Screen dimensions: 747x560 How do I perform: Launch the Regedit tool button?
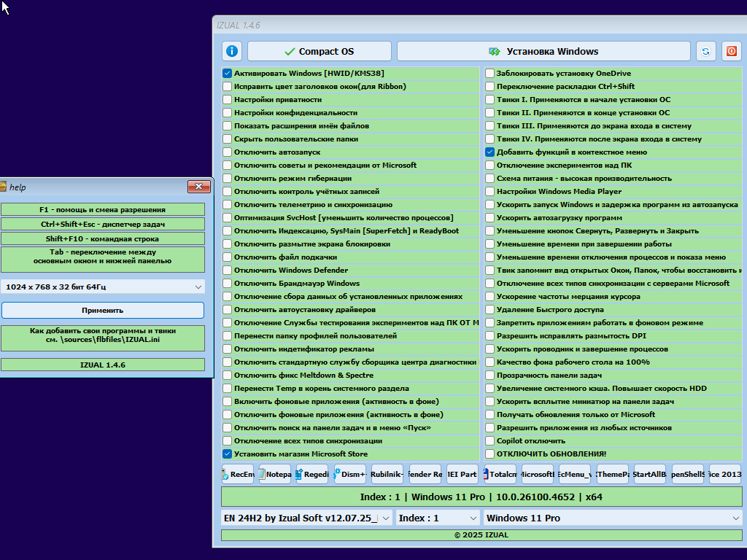[312, 474]
